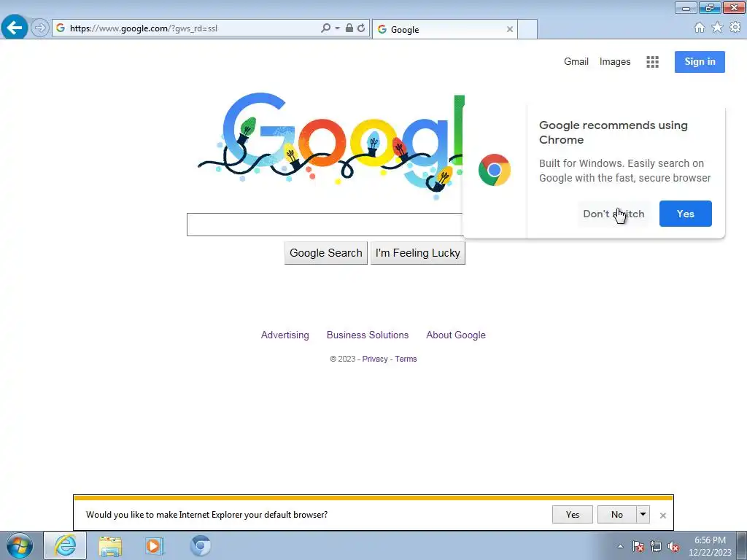
Task: Click Yes on default browser prompt
Action: (572, 514)
